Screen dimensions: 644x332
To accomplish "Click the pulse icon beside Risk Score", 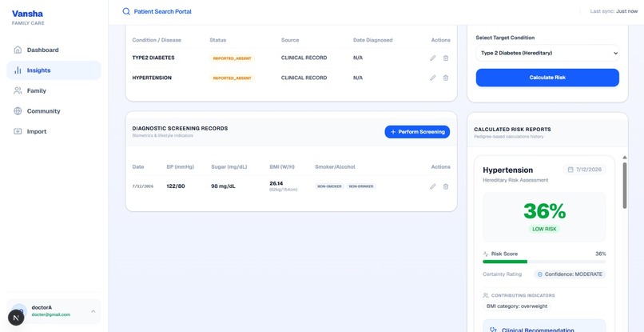I will [x=486, y=254].
